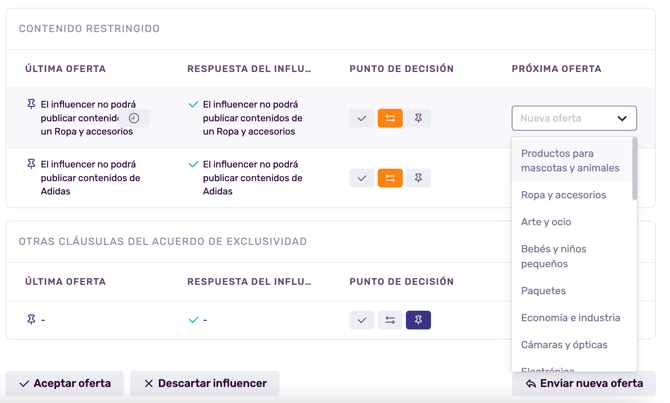Click the dropdown list's scrollbar
Screen dimensions: 670x403
(634, 170)
